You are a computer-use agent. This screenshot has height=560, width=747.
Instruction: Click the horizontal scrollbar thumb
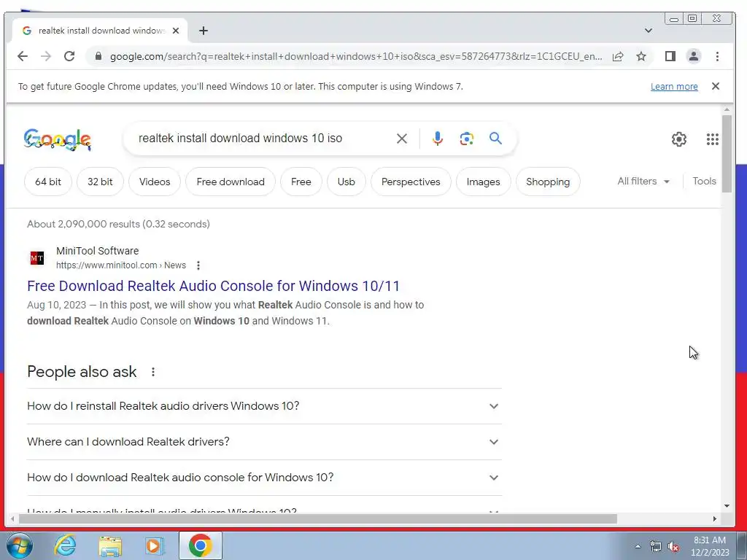tap(318, 518)
